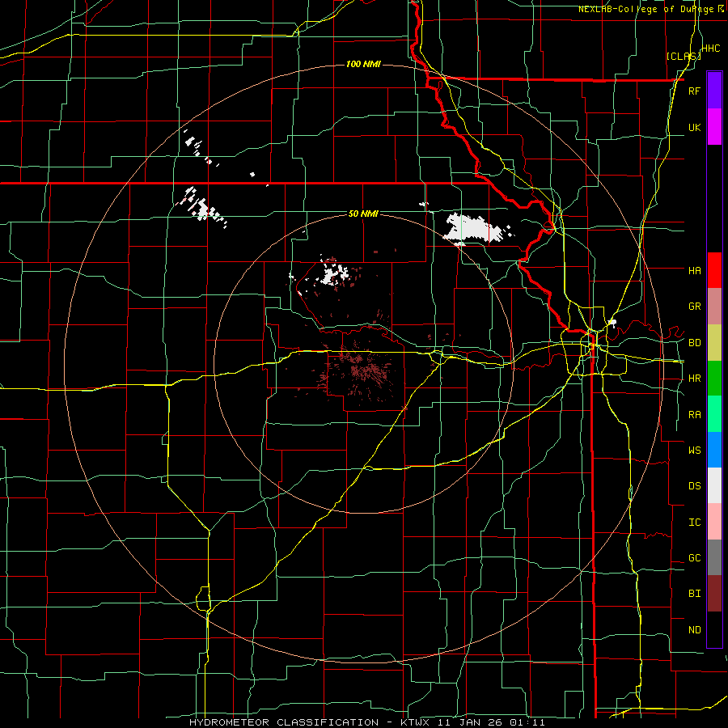Click the HHC product code label

point(711,49)
